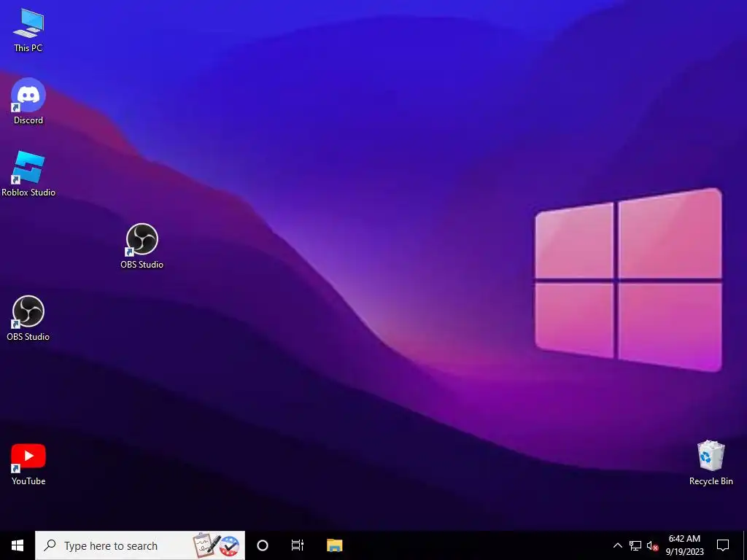This screenshot has height=560, width=747.
Task: Open the Windows Start menu
Action: 18,545
